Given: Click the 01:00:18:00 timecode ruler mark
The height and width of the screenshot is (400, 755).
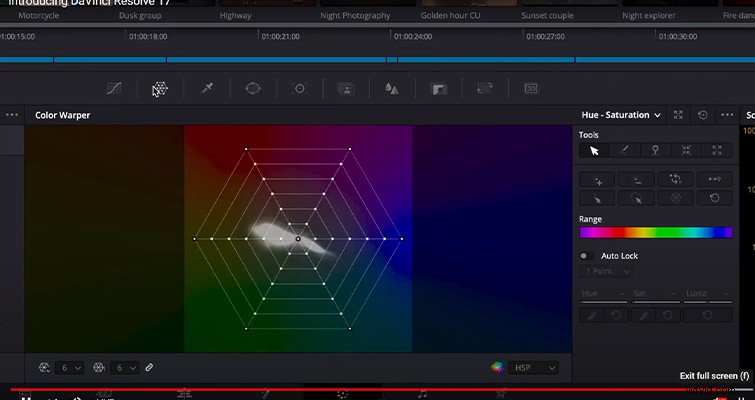Looking at the screenshot, I should [148, 36].
